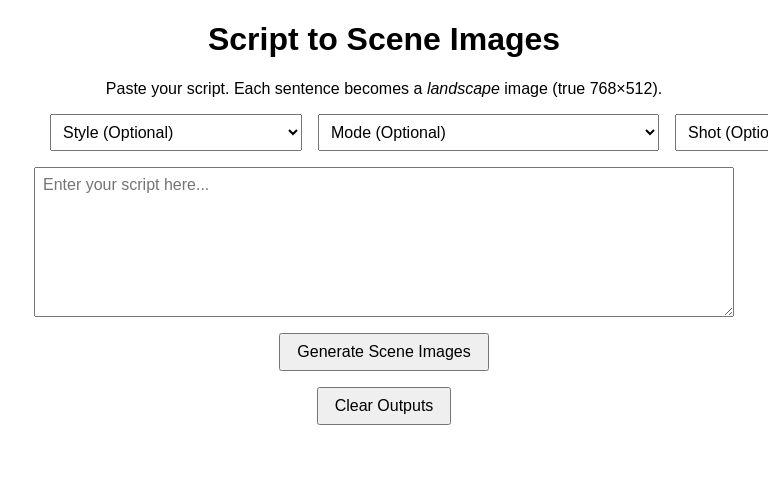This screenshot has height=480, width=768.
Task: Click the 'Style (Optional)' label text
Action: point(118,133)
